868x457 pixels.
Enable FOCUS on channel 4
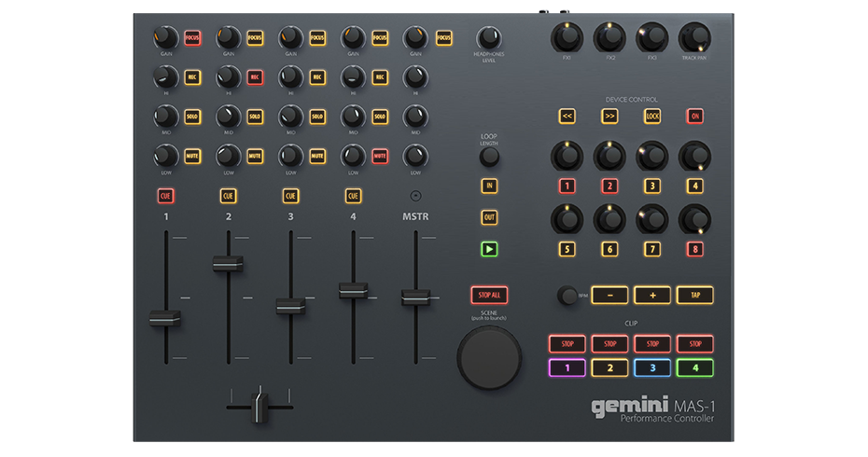click(x=380, y=38)
